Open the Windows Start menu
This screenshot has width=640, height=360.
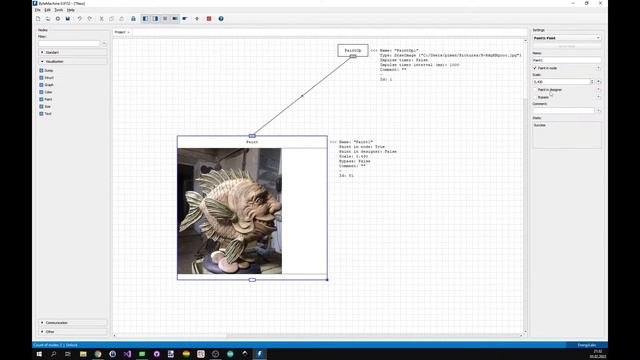(39, 354)
